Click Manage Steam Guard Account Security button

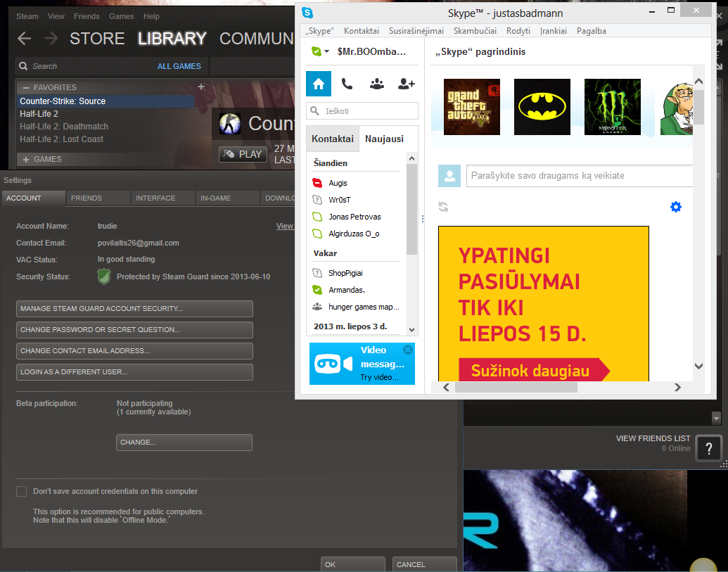pyautogui.click(x=134, y=309)
